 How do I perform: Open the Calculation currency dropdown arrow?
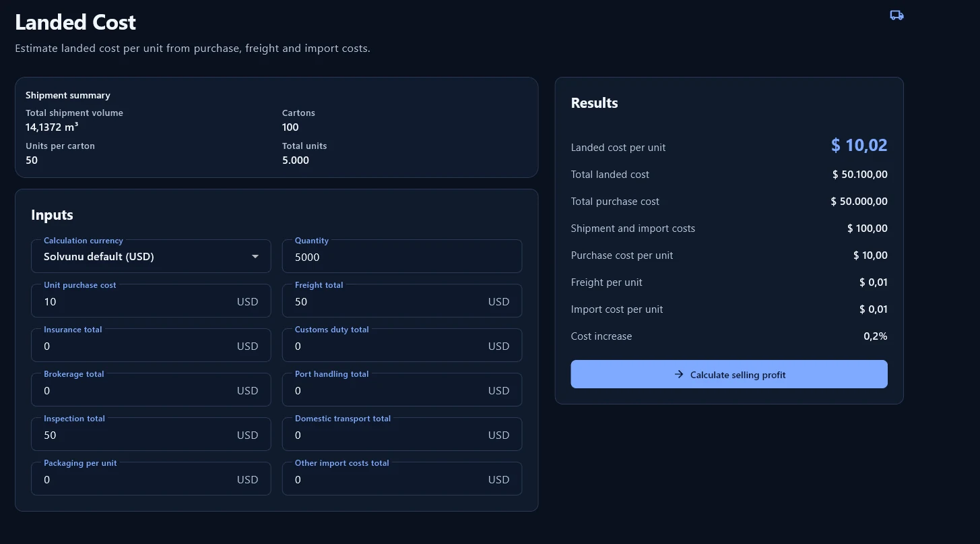255,257
